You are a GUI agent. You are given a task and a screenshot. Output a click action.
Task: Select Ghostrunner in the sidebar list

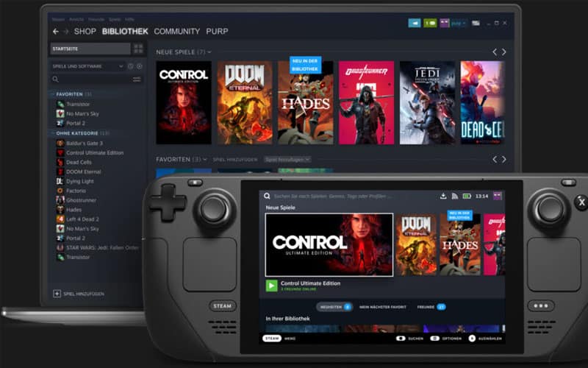coord(81,200)
